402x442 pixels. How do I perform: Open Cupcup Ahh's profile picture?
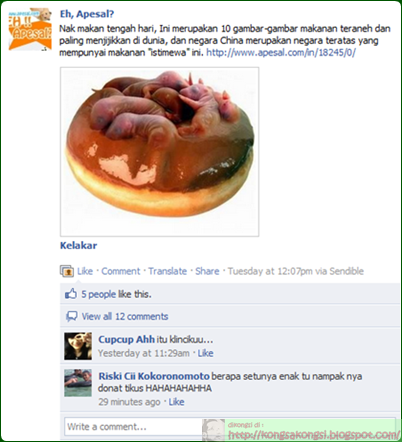(78, 346)
